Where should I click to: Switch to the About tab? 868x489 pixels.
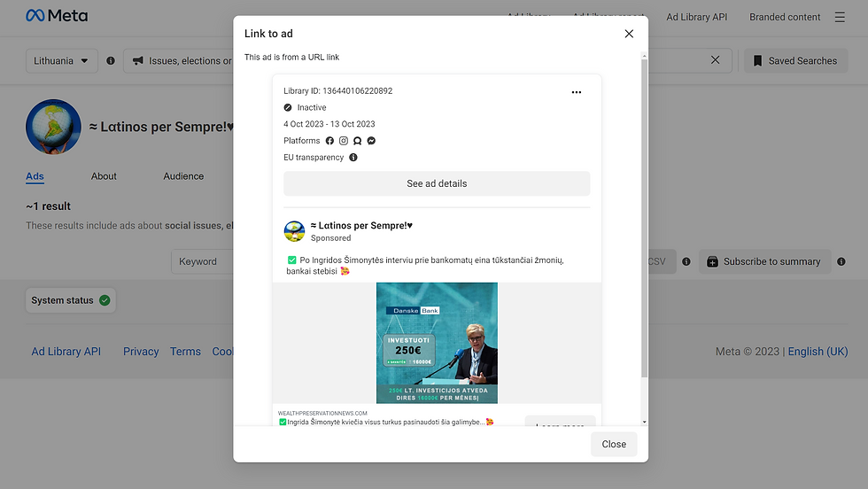(x=104, y=176)
